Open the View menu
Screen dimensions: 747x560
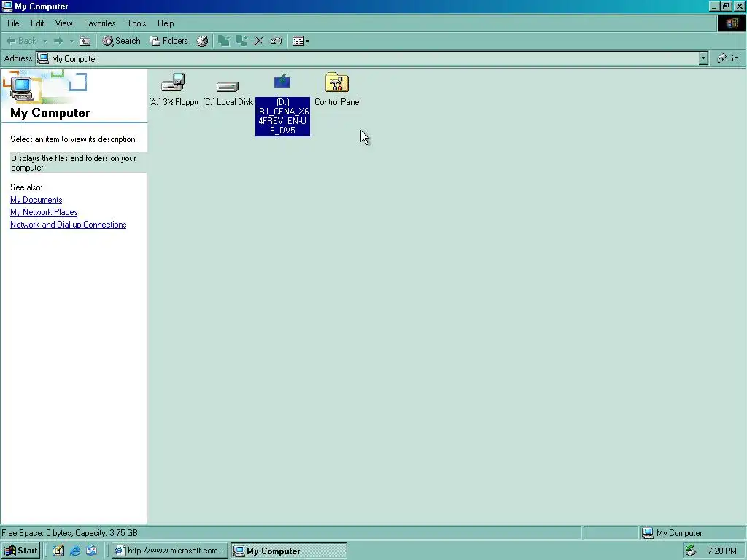(64, 23)
